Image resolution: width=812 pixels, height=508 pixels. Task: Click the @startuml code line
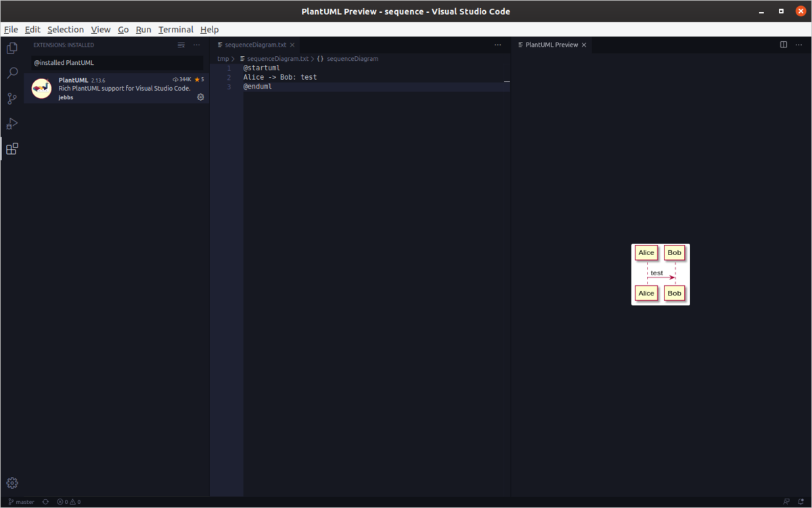262,68
